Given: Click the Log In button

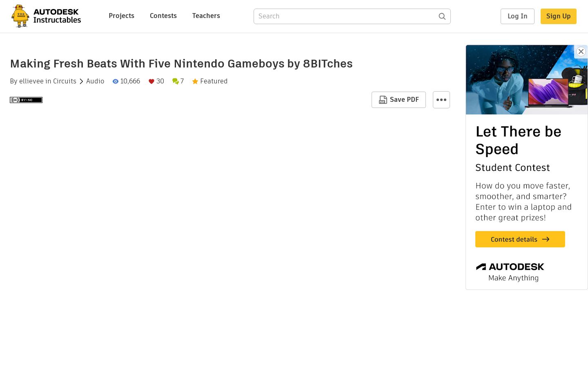Looking at the screenshot, I should click(x=517, y=16).
